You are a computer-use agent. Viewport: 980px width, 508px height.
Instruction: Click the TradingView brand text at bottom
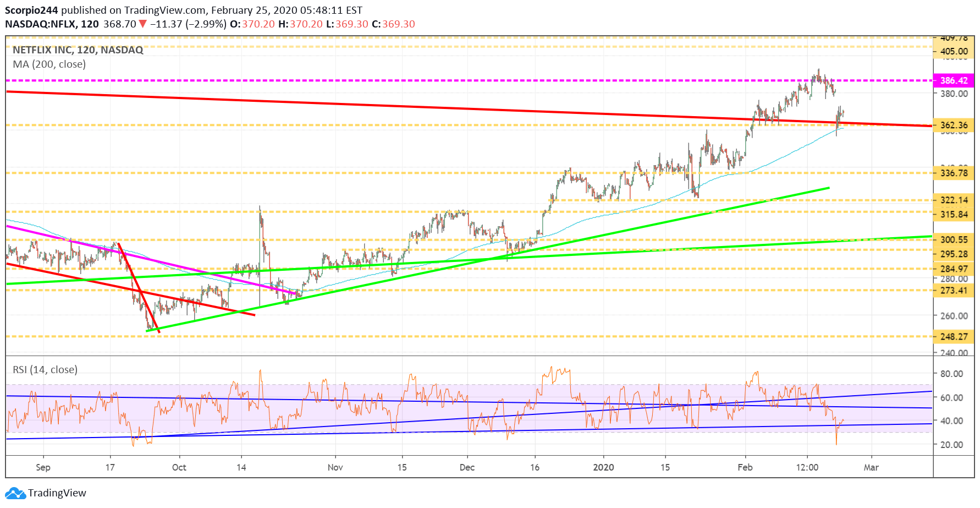57,493
